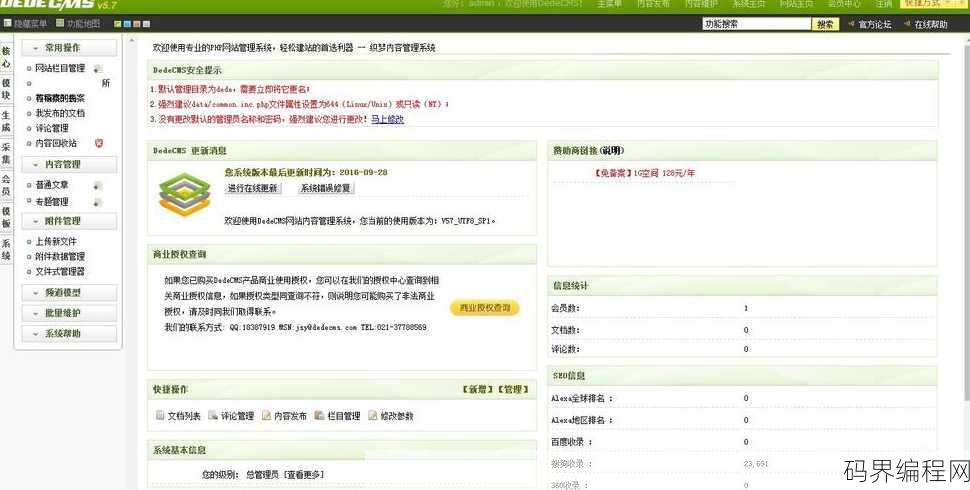
Task: Click the 搜索 button beside search box
Action: click(x=825, y=24)
